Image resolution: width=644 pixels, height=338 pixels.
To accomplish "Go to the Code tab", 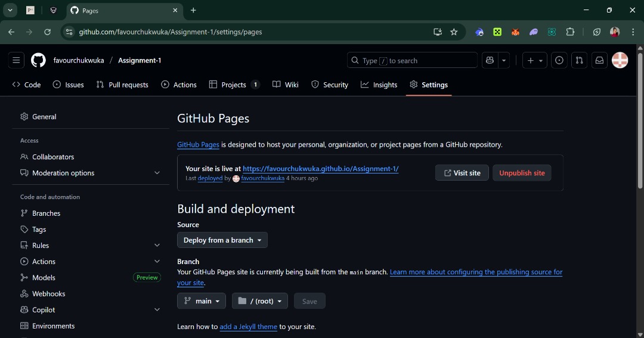I will coord(27,85).
